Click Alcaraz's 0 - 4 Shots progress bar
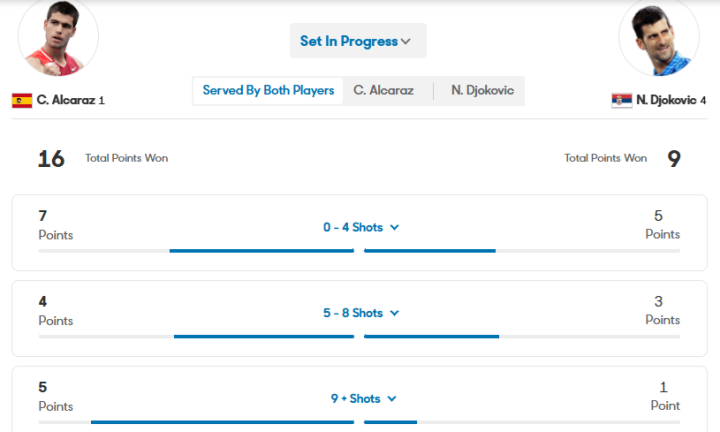This screenshot has width=720, height=432. (262, 250)
